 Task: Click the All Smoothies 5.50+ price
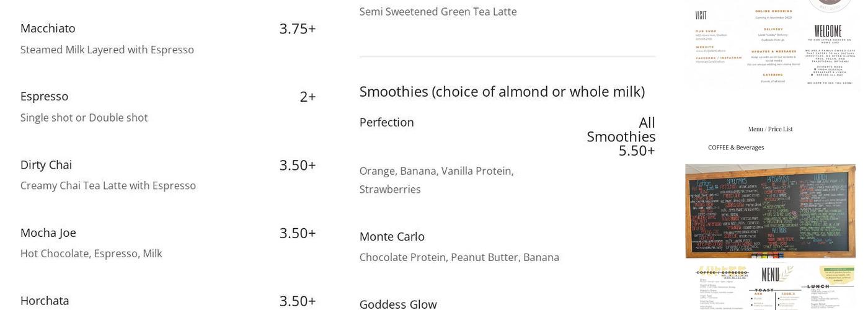click(x=621, y=136)
